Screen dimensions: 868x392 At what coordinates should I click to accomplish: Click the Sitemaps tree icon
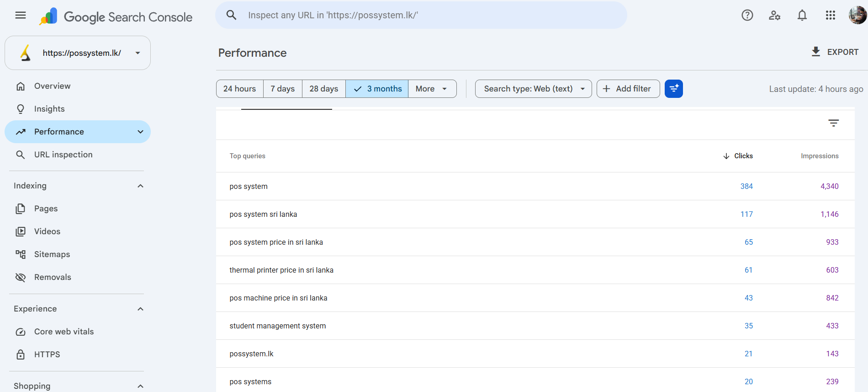[x=21, y=254]
